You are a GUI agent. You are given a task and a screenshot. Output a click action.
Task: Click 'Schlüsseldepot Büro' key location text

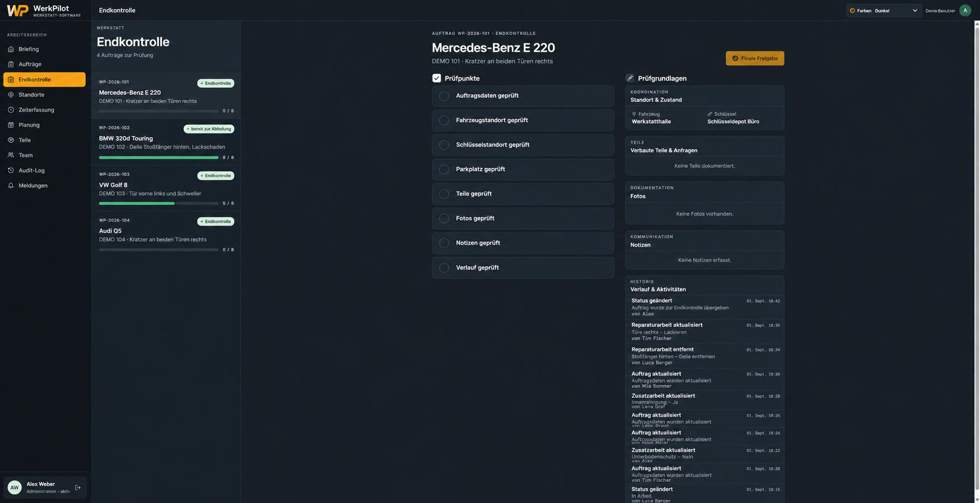point(733,121)
